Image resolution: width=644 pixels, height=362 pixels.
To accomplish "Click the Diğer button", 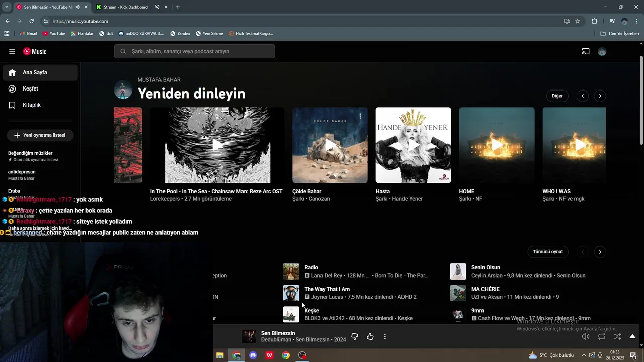I will tap(557, 96).
